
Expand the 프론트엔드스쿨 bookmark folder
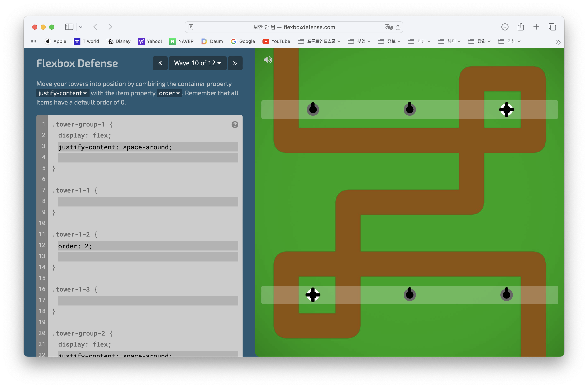point(319,41)
